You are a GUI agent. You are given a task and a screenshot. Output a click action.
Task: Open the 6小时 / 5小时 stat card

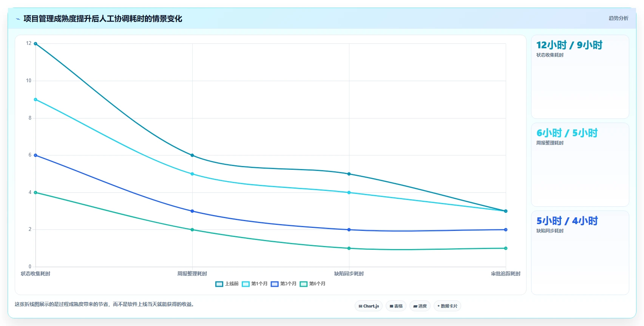580,165
